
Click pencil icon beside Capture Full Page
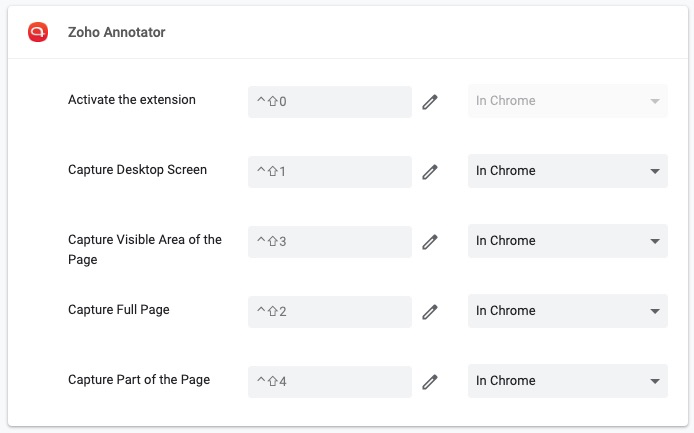tap(430, 311)
